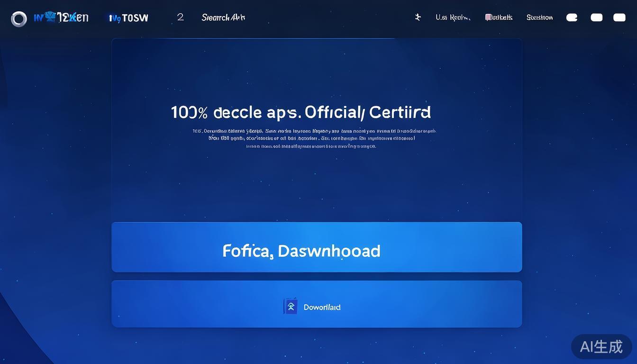The width and height of the screenshot is (637, 364).
Task: Click the blue arrow icon beside Doworilaid
Action: pyautogui.click(x=291, y=307)
